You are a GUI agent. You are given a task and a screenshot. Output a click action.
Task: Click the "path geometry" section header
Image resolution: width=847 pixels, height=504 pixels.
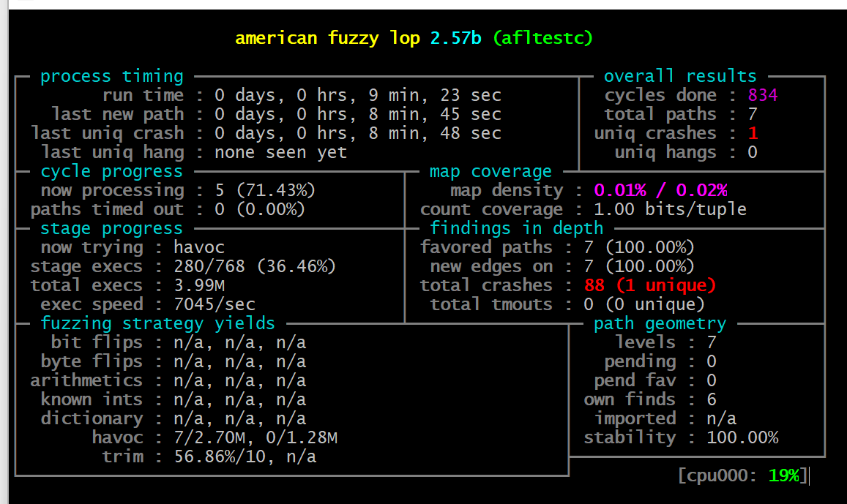point(660,324)
